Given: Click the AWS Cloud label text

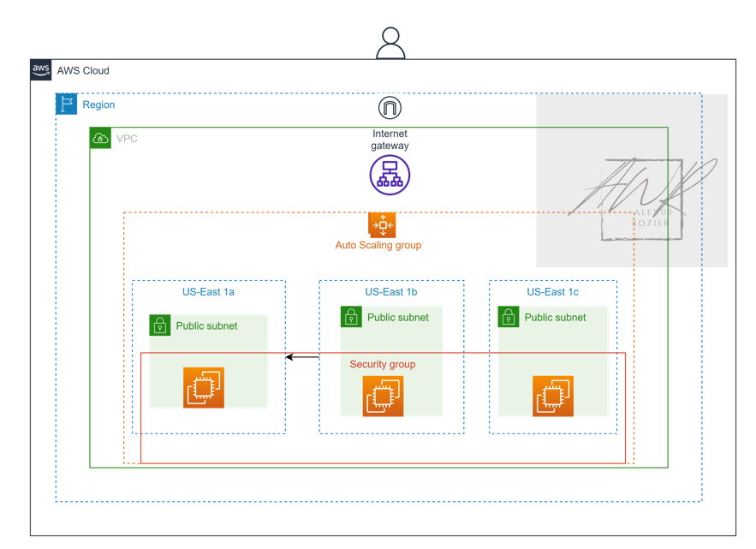Looking at the screenshot, I should tap(83, 71).
